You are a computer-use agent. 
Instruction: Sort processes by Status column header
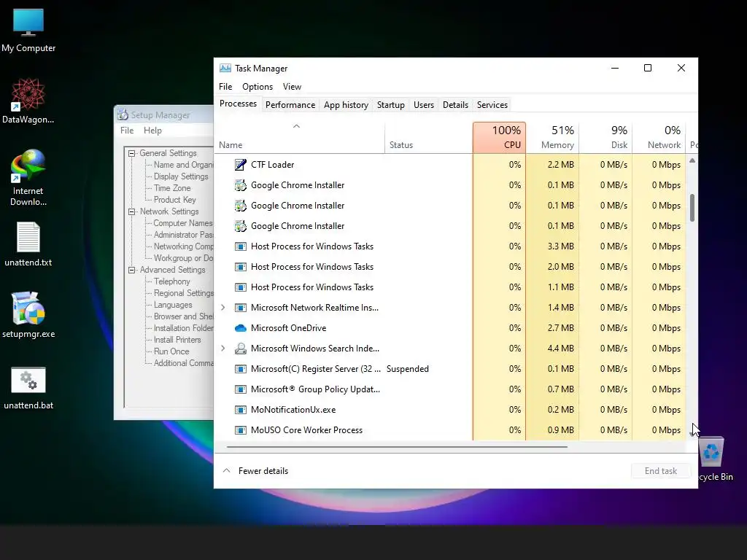428,138
